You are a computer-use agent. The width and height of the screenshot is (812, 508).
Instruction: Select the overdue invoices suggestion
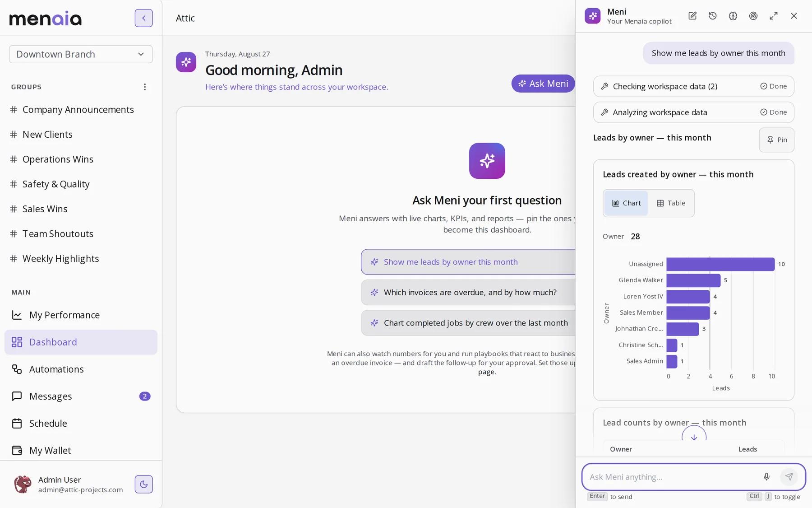(x=468, y=292)
